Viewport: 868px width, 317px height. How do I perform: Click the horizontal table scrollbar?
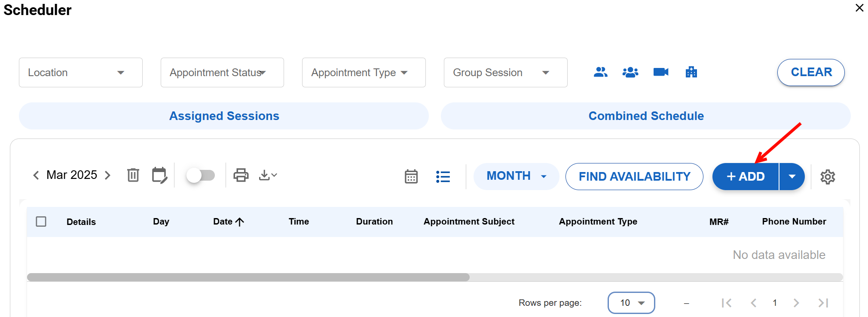tap(248, 277)
